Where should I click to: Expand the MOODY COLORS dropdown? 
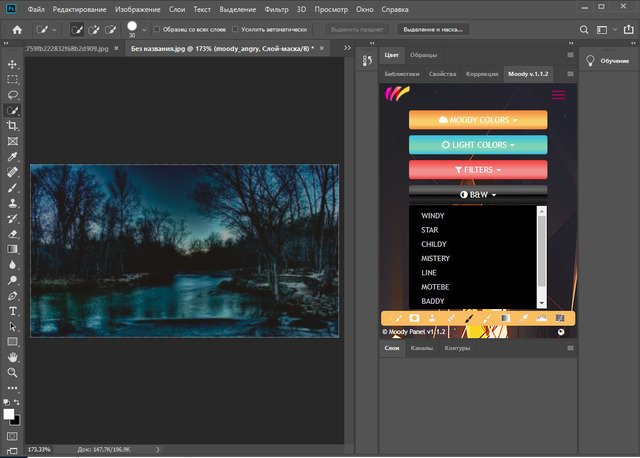tap(477, 120)
